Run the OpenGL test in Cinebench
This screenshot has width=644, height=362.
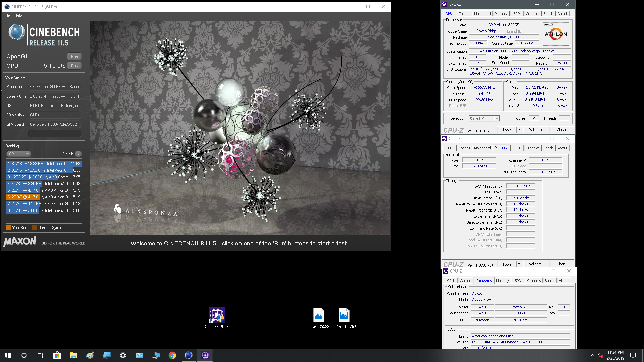click(x=74, y=57)
